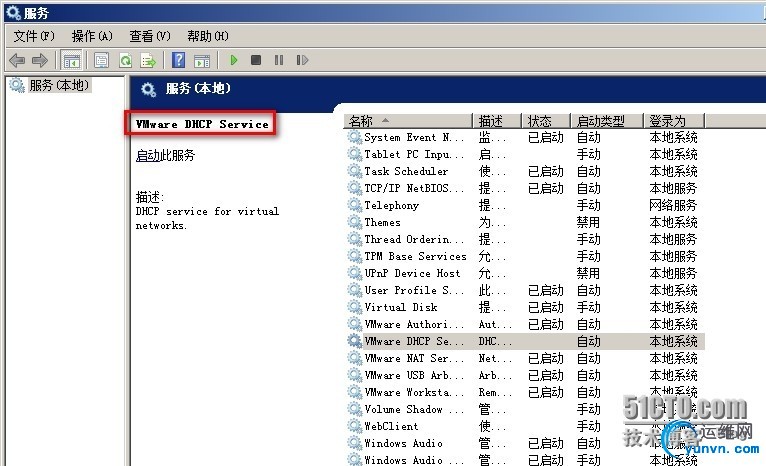Start the service with green play button
The image size is (766, 466).
(234, 60)
